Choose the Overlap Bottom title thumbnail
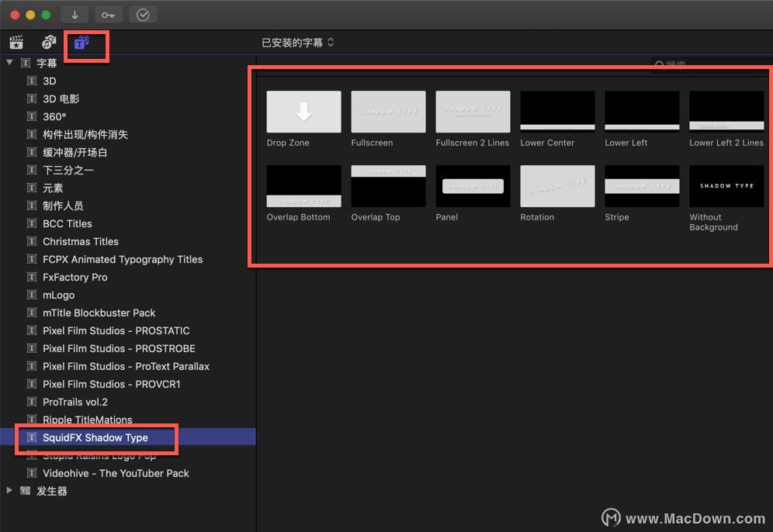The width and height of the screenshot is (773, 532). tap(303, 186)
